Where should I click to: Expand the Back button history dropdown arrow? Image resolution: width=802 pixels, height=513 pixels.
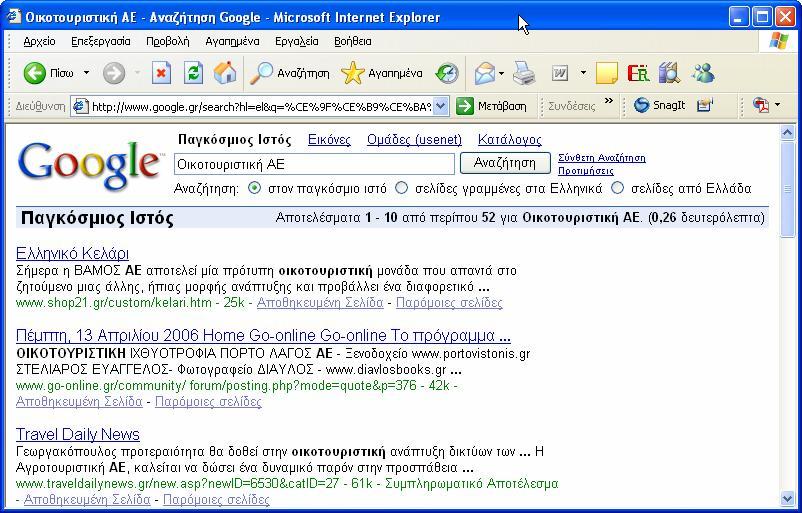tap(86, 73)
